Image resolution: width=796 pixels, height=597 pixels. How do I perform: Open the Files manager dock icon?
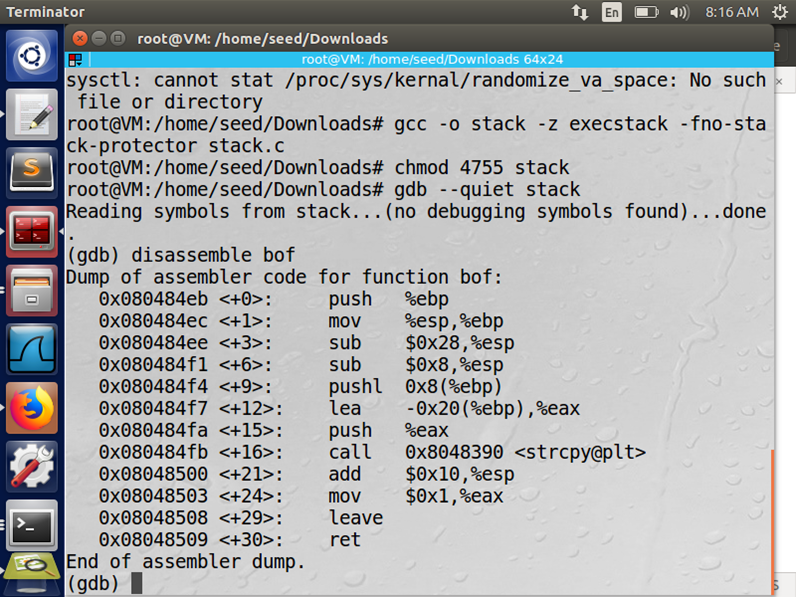(x=31, y=290)
